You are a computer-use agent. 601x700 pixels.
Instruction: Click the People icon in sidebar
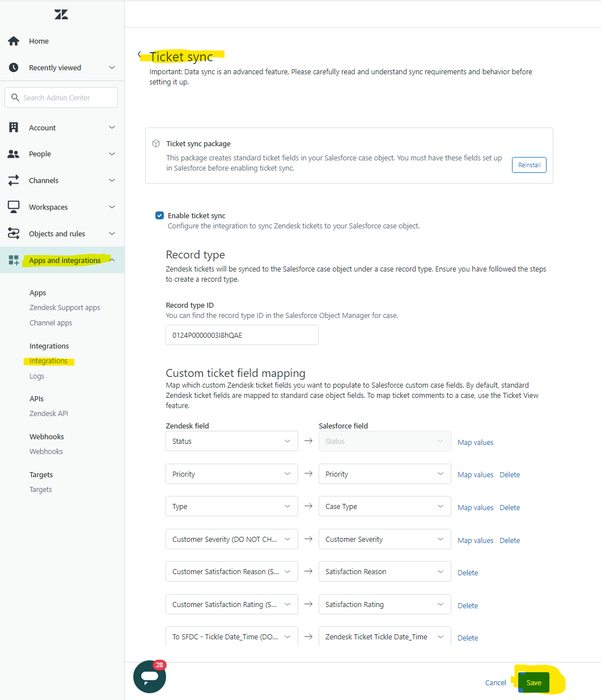click(x=14, y=154)
